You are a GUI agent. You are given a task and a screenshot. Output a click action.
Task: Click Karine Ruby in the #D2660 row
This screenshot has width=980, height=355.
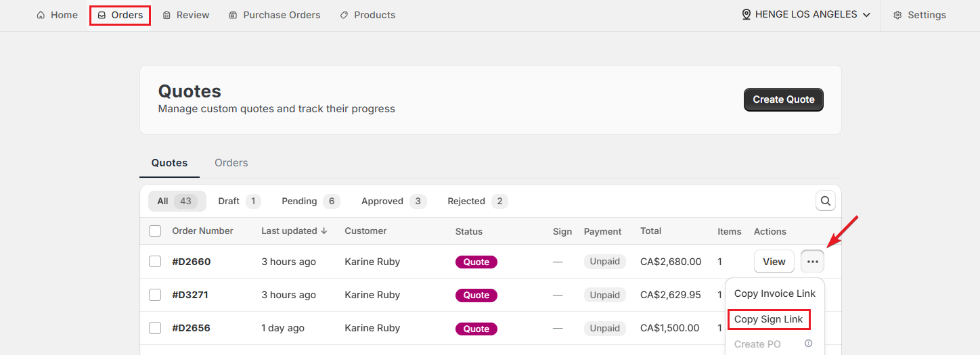coord(372,262)
